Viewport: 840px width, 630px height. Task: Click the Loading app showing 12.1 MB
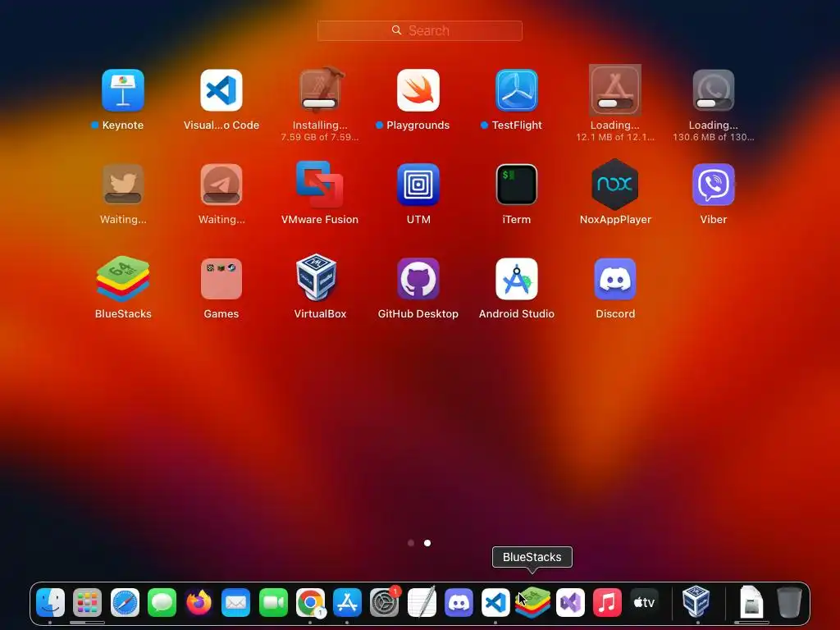[615, 90]
